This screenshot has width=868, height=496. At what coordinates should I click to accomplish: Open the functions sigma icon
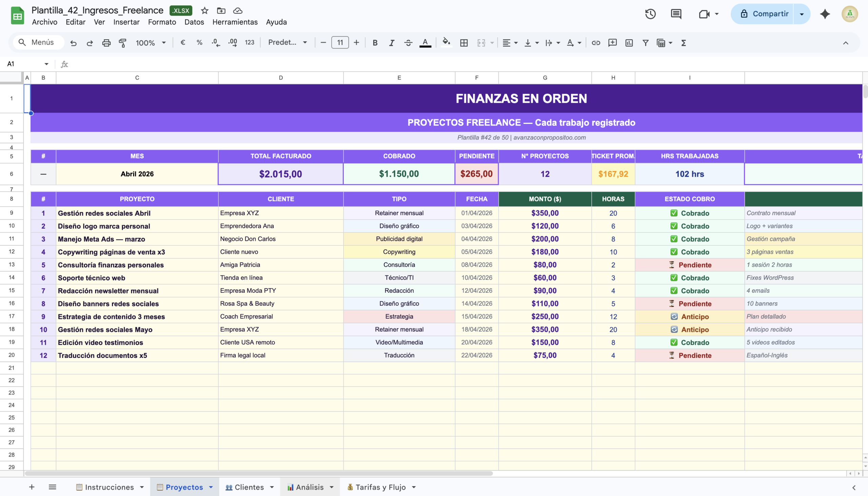pos(683,43)
